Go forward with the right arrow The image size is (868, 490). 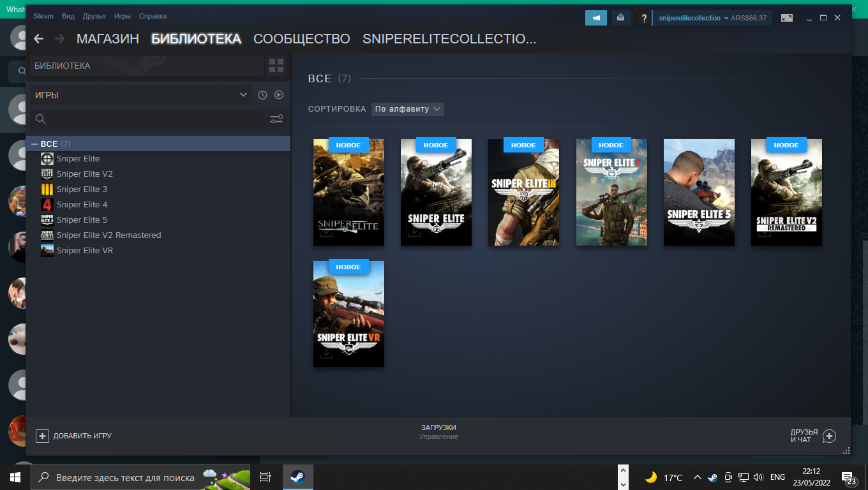[60, 39]
